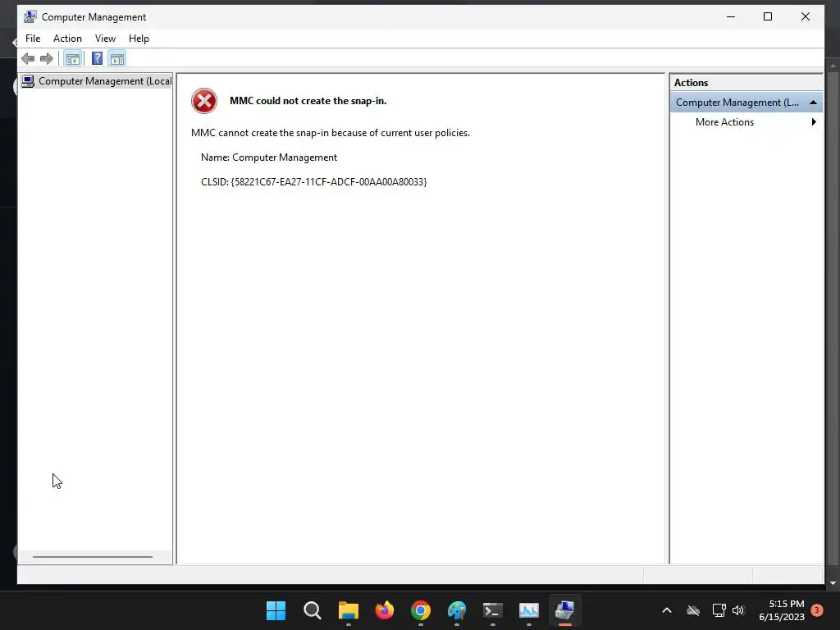Show hidden tray icons chevron
Screen dimensions: 840x630
point(667,610)
